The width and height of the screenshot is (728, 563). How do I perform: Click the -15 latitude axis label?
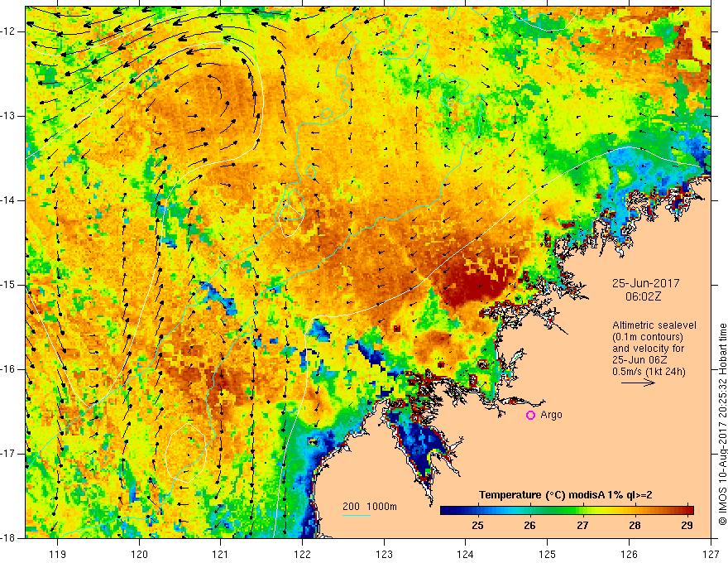(x=9, y=285)
